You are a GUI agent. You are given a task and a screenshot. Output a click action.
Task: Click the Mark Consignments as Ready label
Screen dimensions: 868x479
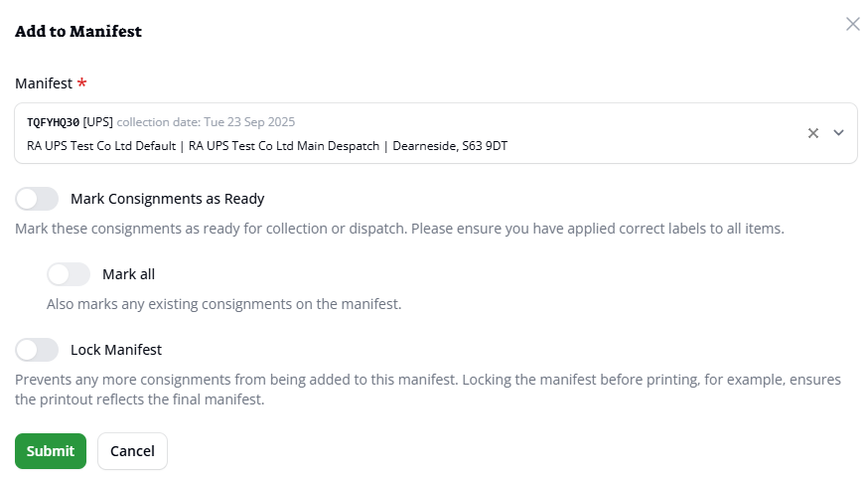coord(167,199)
